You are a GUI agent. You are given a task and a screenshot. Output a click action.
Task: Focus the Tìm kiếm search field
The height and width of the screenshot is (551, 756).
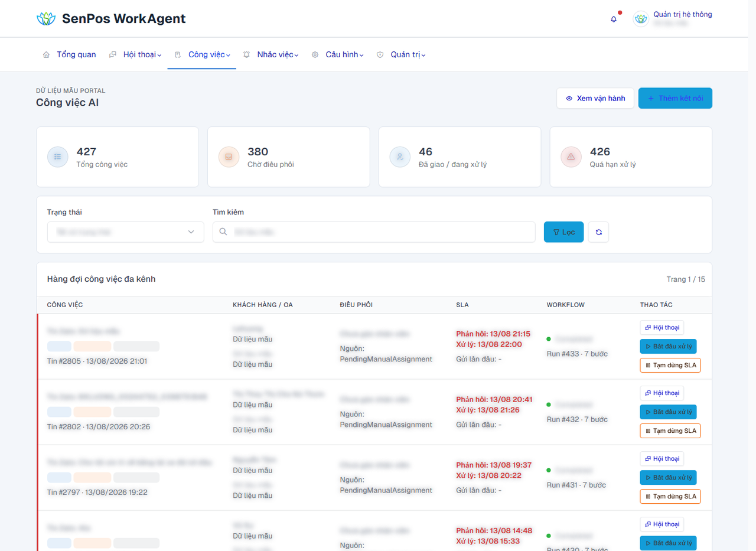pos(374,232)
